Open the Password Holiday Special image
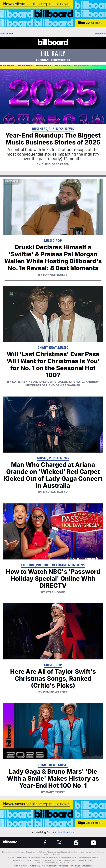 53,531
